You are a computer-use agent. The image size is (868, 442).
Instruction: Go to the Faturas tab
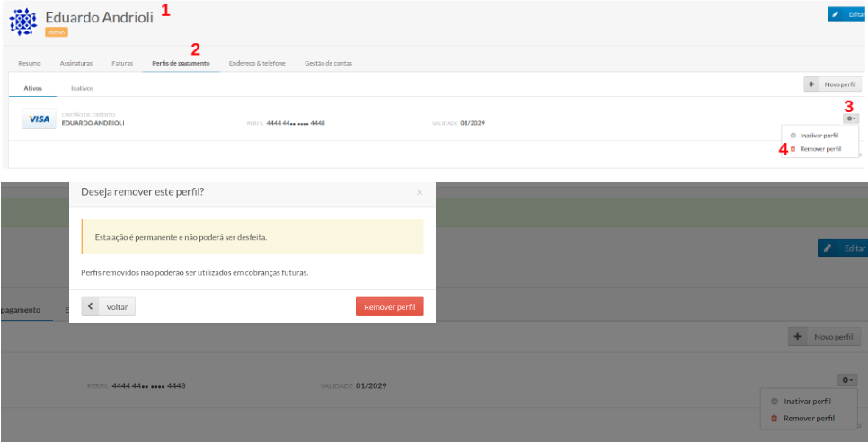122,64
